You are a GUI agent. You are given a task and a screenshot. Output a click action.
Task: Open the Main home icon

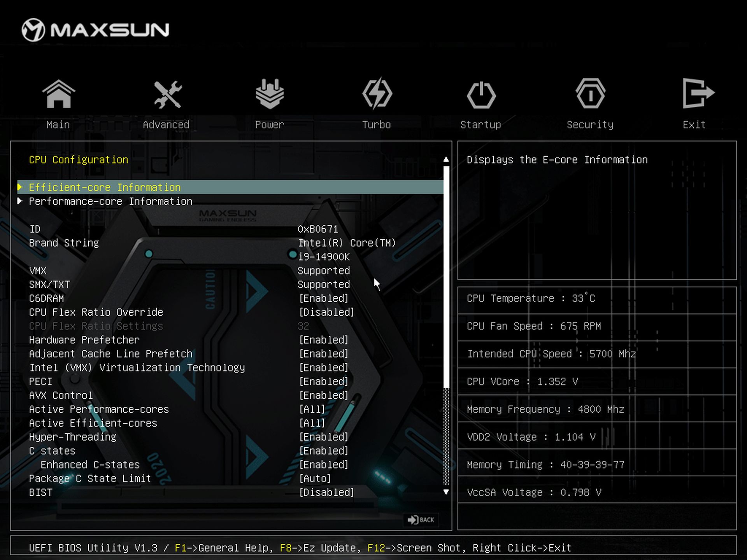click(58, 94)
